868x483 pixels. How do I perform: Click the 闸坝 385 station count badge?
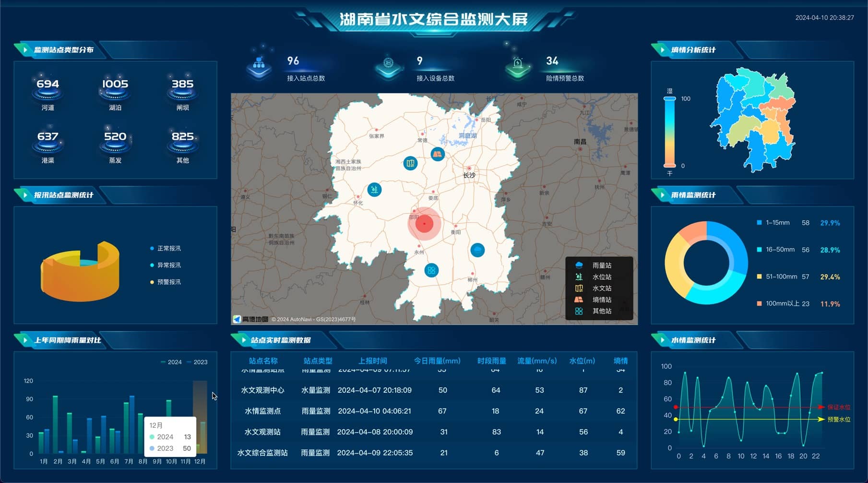[183, 93]
